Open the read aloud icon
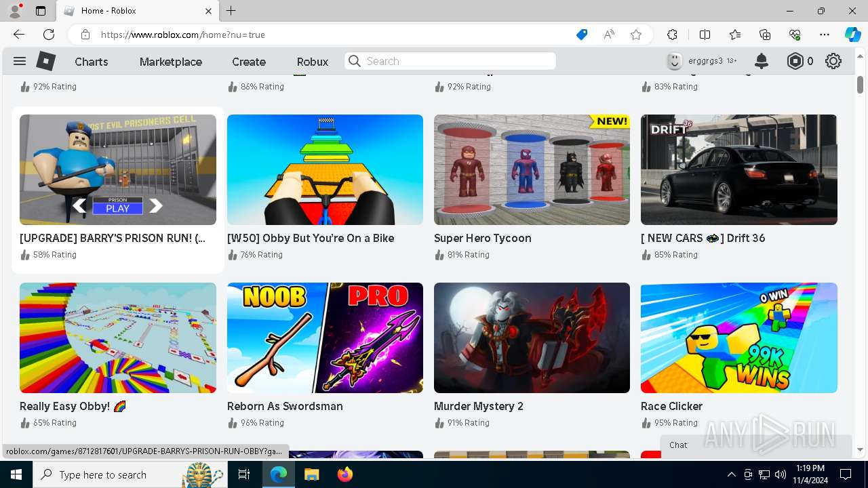The width and height of the screenshot is (868, 488). coord(609,35)
